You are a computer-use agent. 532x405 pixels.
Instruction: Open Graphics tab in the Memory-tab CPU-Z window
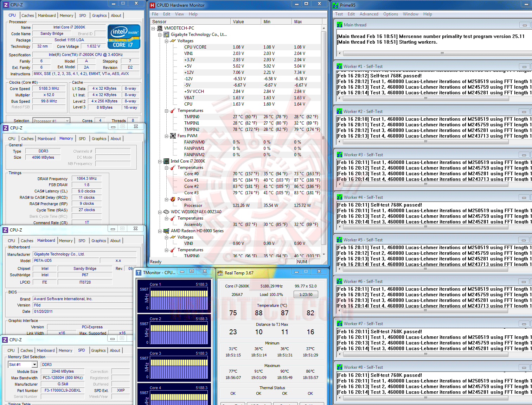click(99, 139)
